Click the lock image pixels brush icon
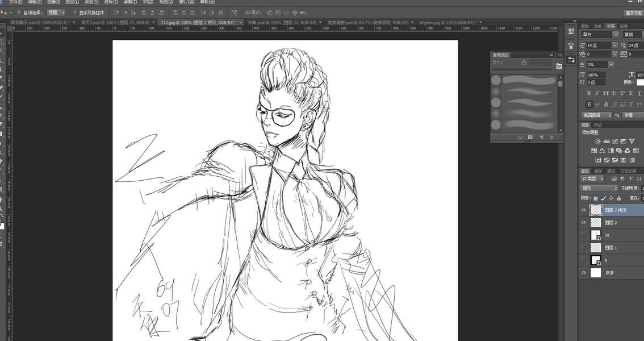The height and width of the screenshot is (341, 644). click(603, 198)
